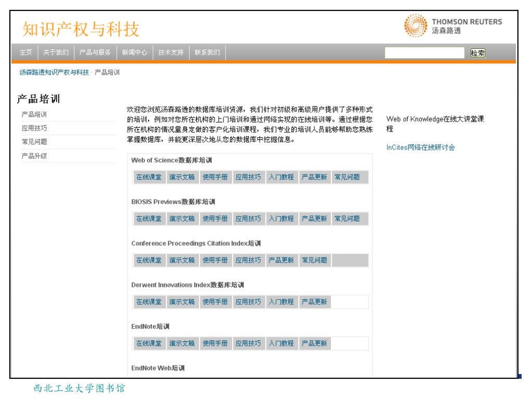
Task: Open Web of Knowledge在线大讲堂课程 link
Action: pyautogui.click(x=435, y=124)
